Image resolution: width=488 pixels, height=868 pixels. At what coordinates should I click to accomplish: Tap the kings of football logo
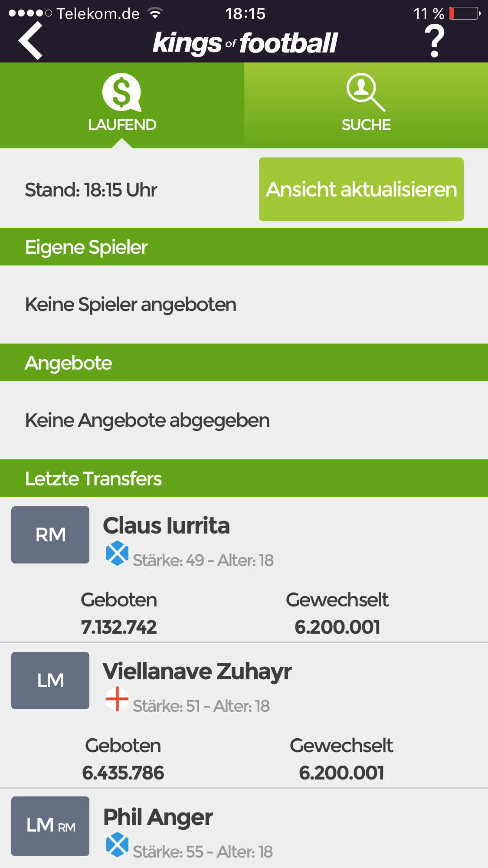click(245, 43)
